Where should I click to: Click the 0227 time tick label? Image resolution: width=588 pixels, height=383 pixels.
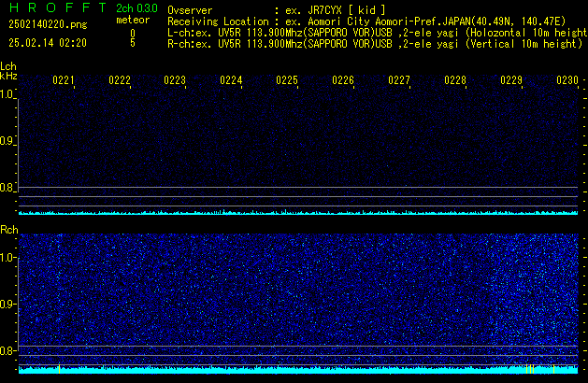click(x=399, y=80)
